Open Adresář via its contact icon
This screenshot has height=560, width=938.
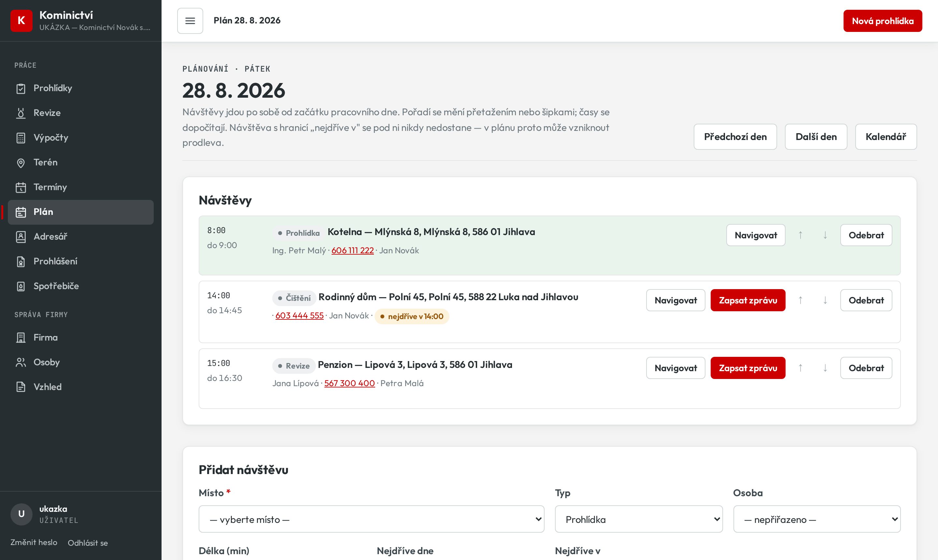[21, 237]
